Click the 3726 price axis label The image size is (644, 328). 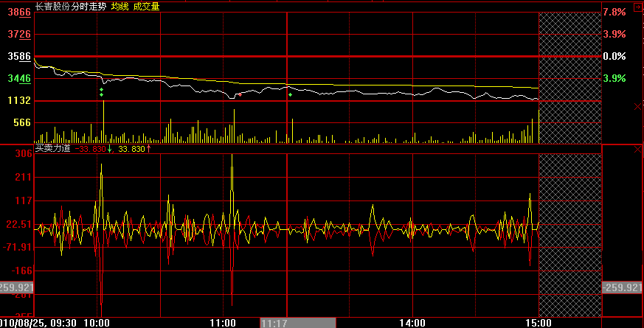pos(19,35)
